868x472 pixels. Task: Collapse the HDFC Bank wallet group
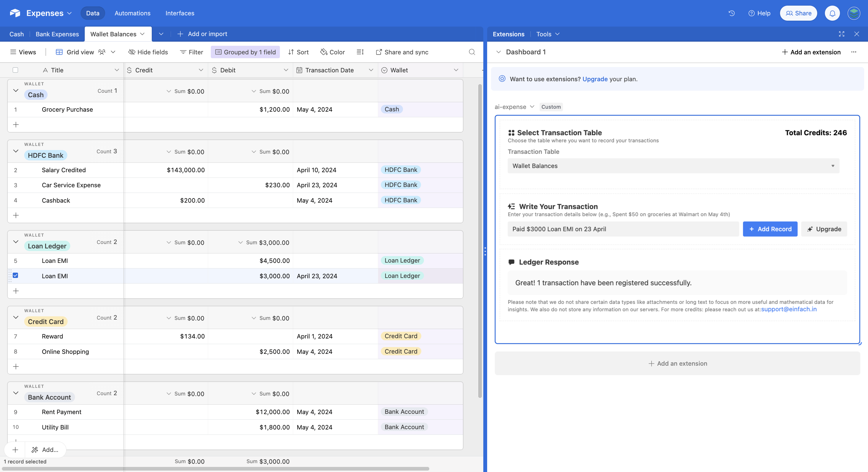pyautogui.click(x=15, y=151)
